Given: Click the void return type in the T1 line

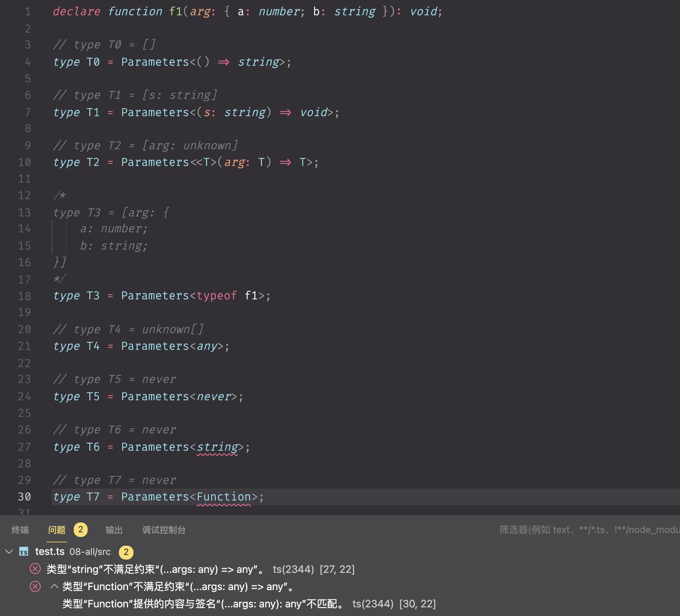Looking at the screenshot, I should [313, 112].
